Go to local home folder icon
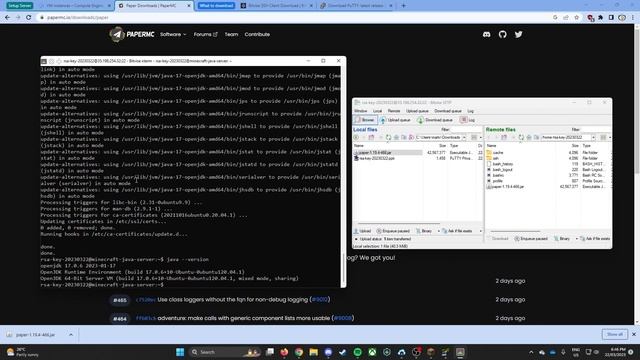This screenshot has height=360, width=640. click(x=396, y=138)
